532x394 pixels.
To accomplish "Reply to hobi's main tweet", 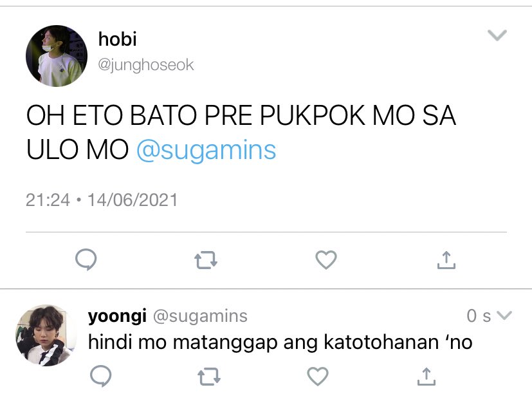I will [86, 259].
